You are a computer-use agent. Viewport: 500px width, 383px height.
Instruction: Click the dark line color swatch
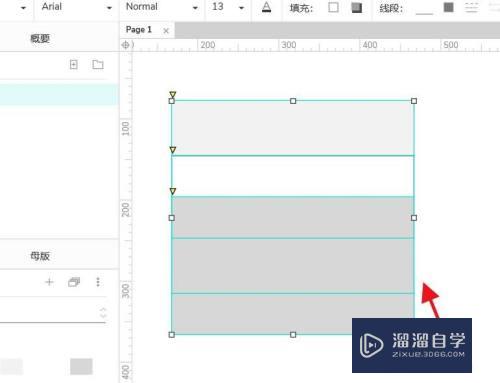(449, 7)
